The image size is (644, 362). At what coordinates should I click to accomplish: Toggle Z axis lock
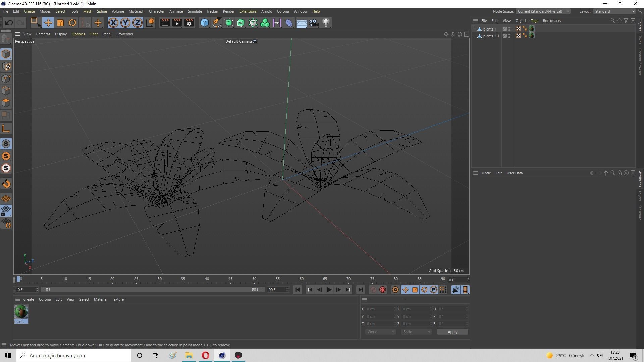coord(138,23)
